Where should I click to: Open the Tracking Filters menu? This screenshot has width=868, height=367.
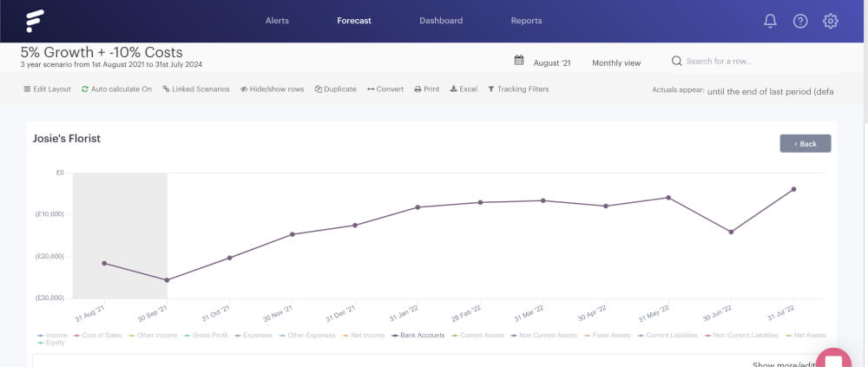518,89
